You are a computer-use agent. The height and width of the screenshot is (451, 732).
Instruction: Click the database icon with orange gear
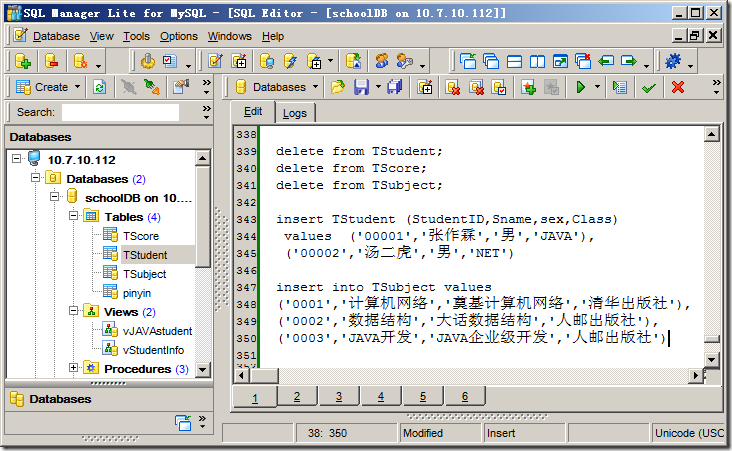pyautogui.click(x=80, y=61)
